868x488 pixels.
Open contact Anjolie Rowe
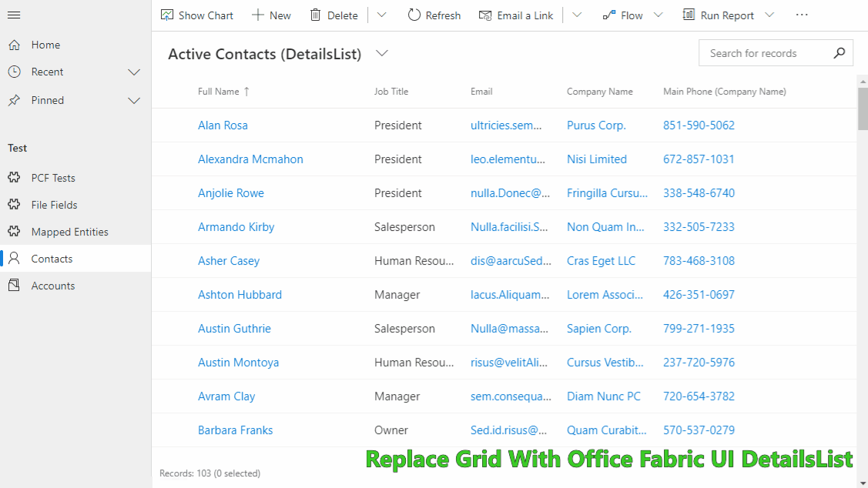[231, 193]
